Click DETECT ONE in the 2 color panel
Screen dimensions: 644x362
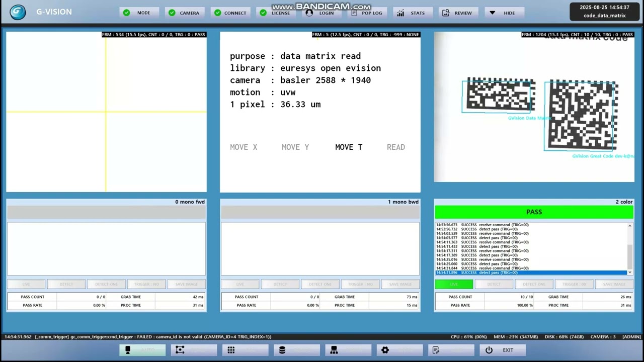tap(534, 284)
